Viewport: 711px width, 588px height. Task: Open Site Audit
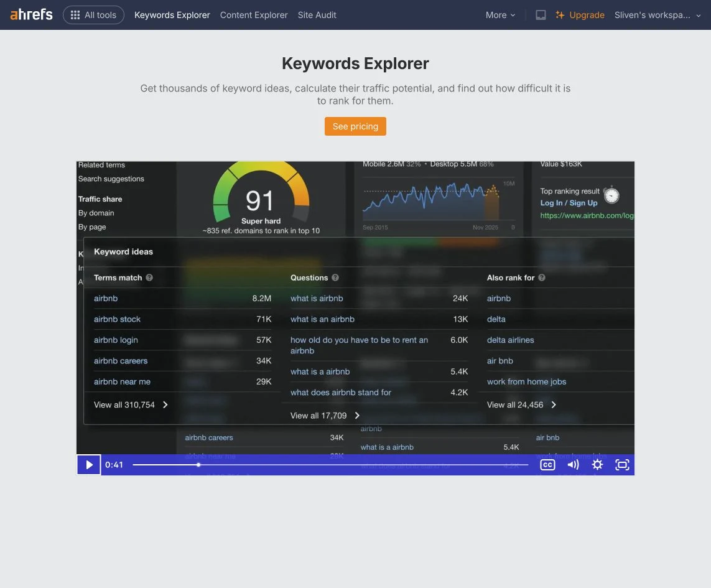[317, 15]
